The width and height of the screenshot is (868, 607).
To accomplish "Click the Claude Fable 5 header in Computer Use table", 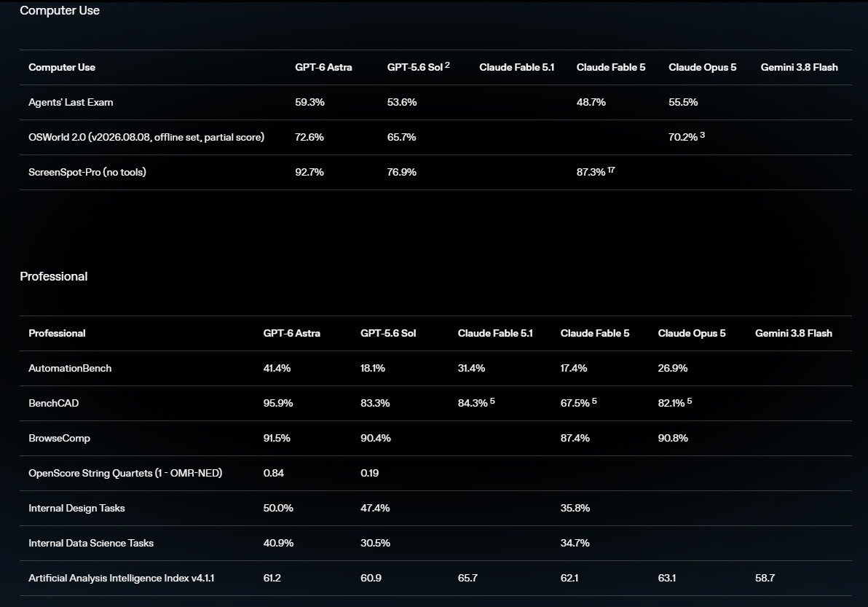I will (x=611, y=68).
